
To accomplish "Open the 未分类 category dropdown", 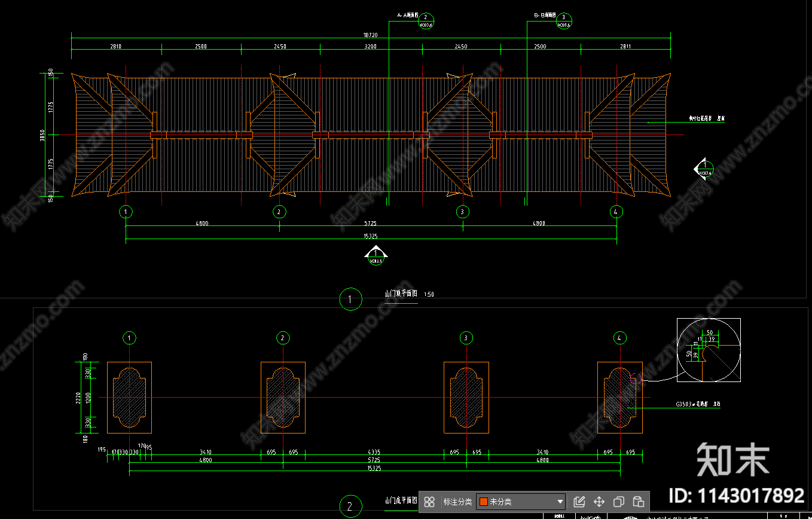I will click(x=521, y=502).
